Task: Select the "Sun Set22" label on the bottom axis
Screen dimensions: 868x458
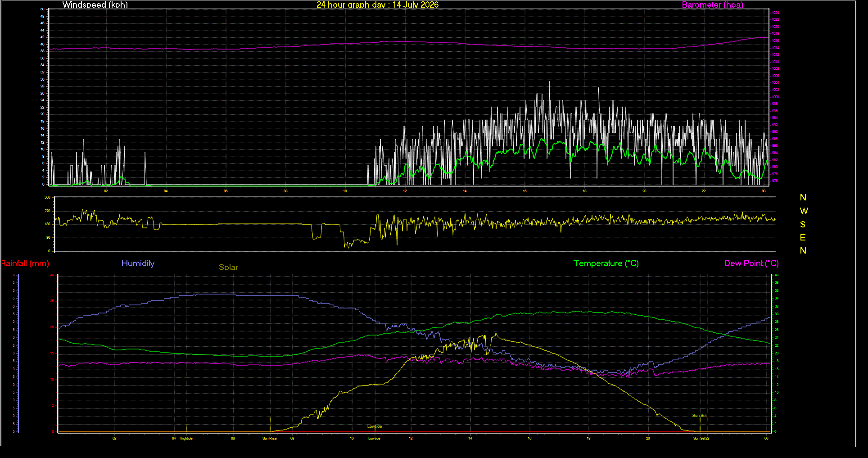Action: [x=701, y=438]
